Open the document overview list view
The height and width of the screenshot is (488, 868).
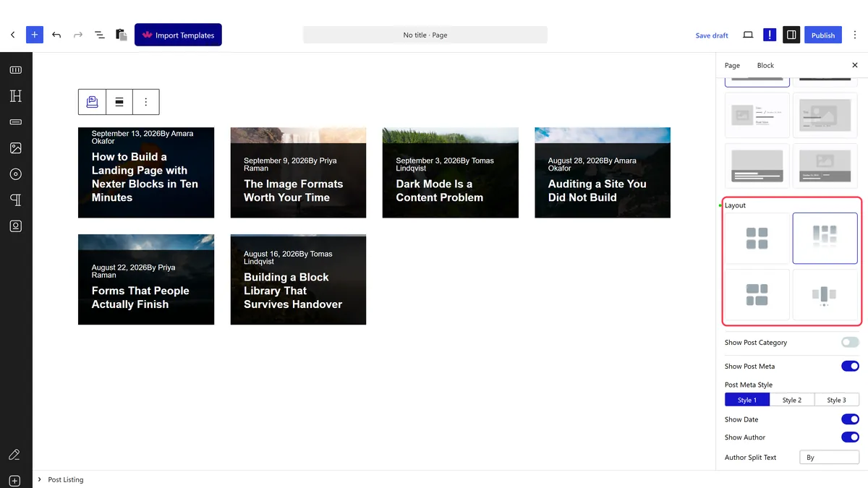tap(100, 35)
